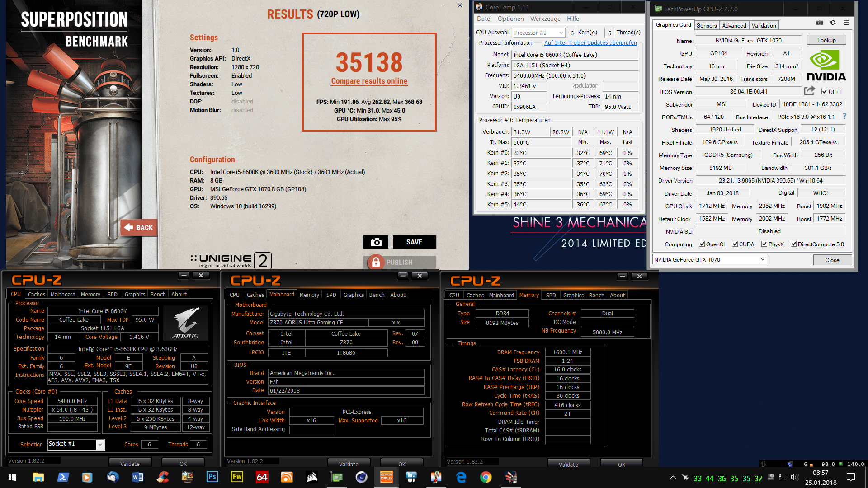
Task: Click the GPU-Z screenshot camera icon
Action: pyautogui.click(x=819, y=23)
